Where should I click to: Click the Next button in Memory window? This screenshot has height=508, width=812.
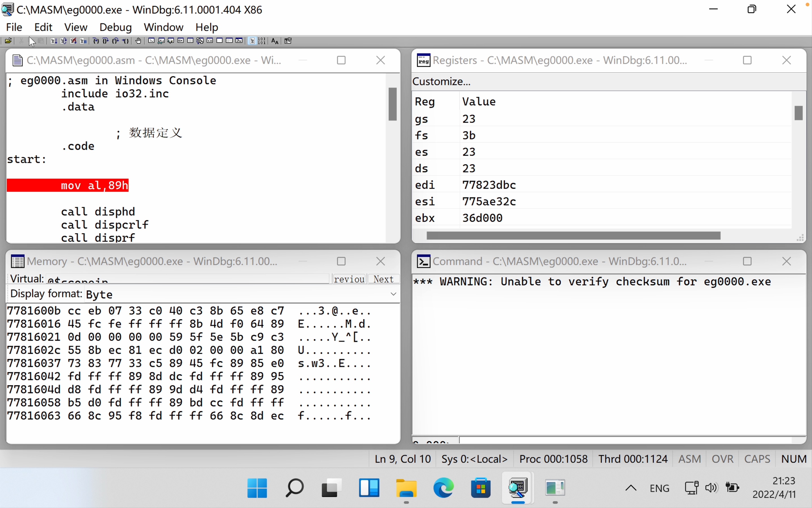click(383, 279)
